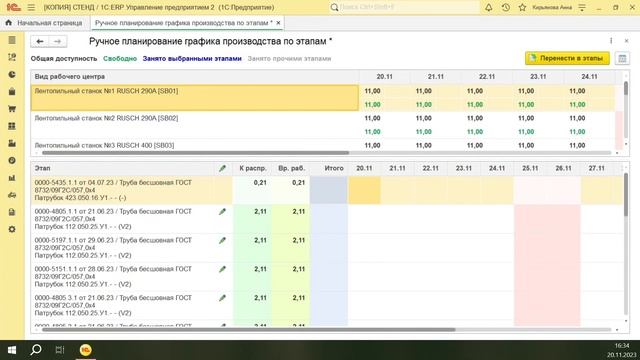Go forward with the right arrow
The height and width of the screenshot is (360, 640).
pyautogui.click(x=58, y=41)
